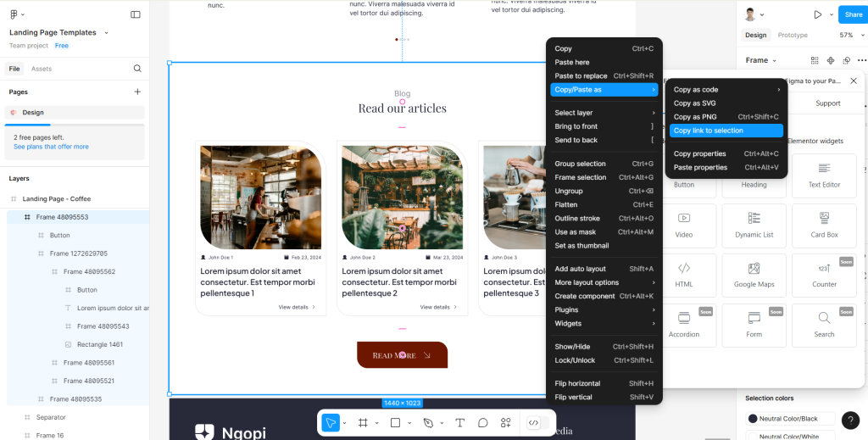The width and height of the screenshot is (868, 440).
Task: Open the Actions resources tool
Action: pos(505,423)
